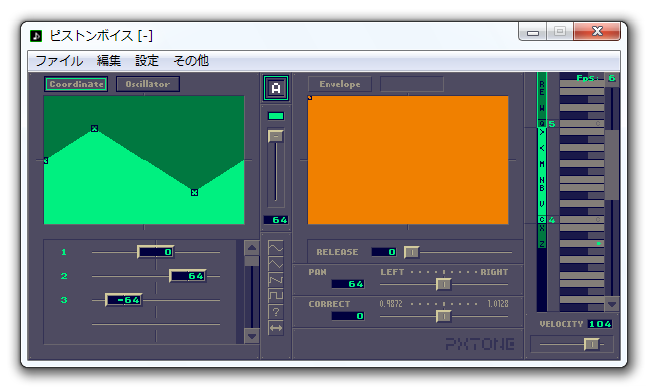The width and height of the screenshot is (650, 390).
Task: Select the square wave preset icon
Action: pos(276,296)
